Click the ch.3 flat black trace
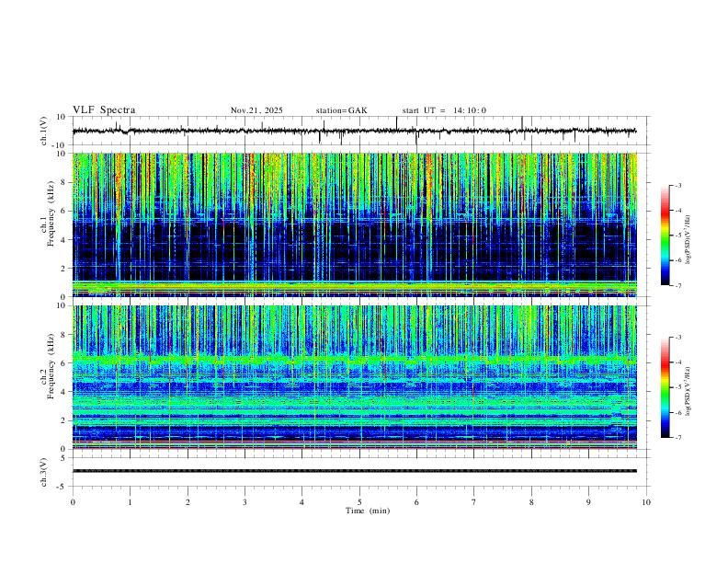 (354, 471)
